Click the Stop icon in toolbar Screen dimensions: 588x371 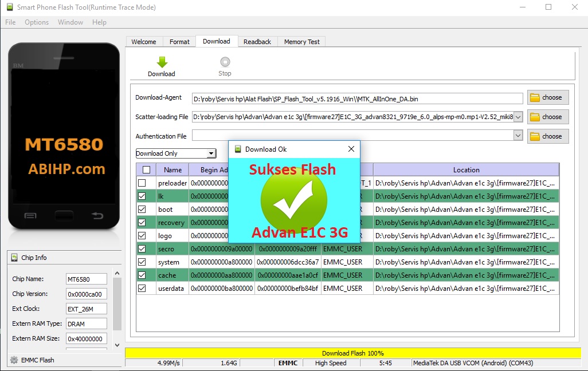pos(225,62)
